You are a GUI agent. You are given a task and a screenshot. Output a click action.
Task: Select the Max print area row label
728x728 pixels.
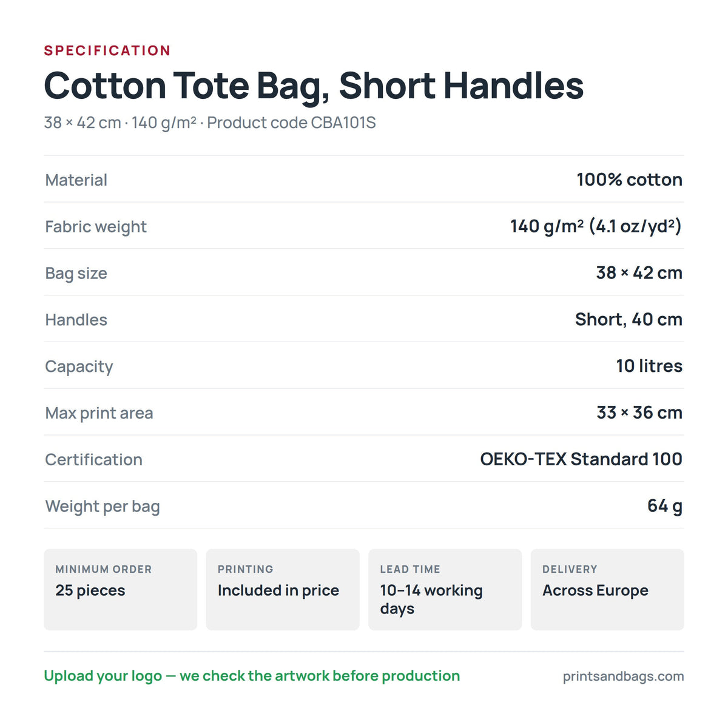(99, 413)
